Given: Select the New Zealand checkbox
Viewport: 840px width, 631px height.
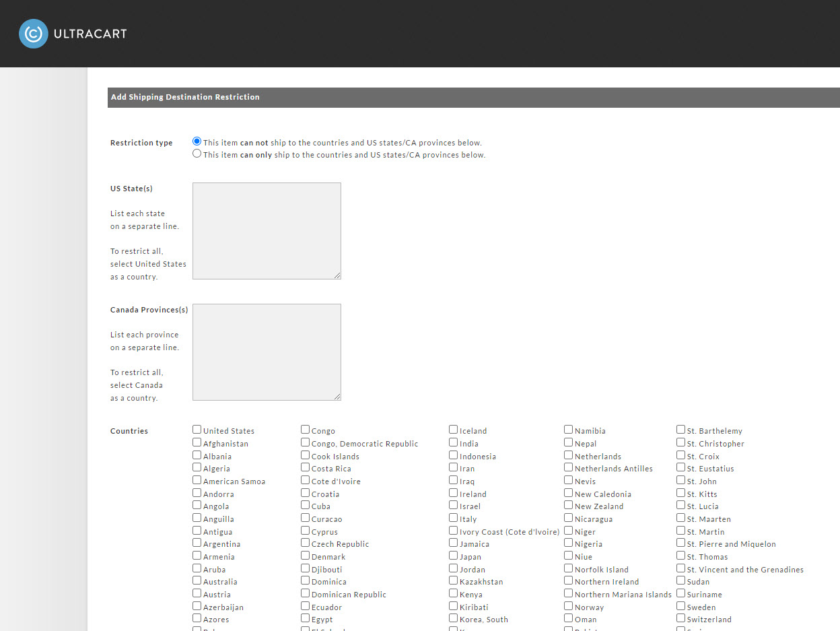Looking at the screenshot, I should [x=568, y=505].
